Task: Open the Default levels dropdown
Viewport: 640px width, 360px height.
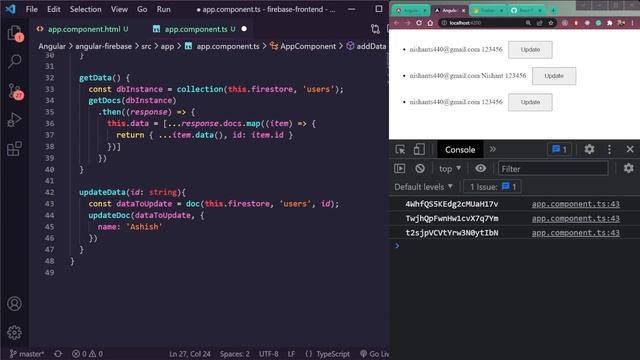Action: click(x=423, y=187)
